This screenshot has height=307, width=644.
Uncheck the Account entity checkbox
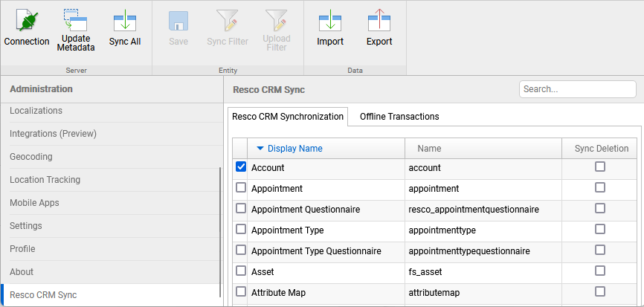pos(241,167)
